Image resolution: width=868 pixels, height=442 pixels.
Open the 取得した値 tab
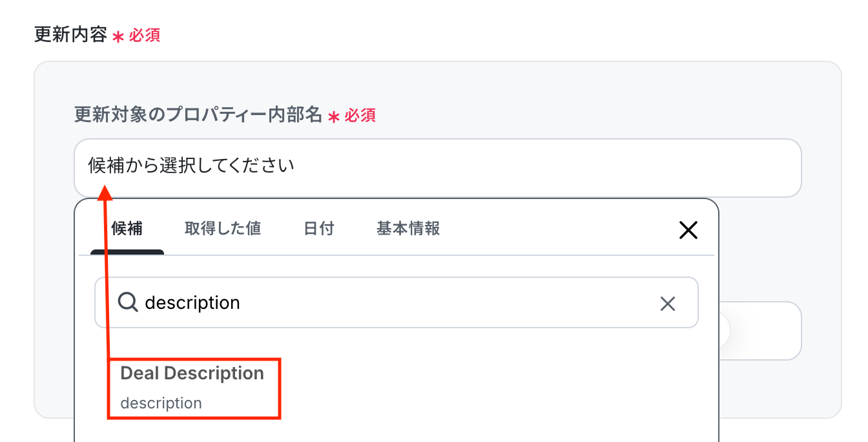(x=222, y=229)
